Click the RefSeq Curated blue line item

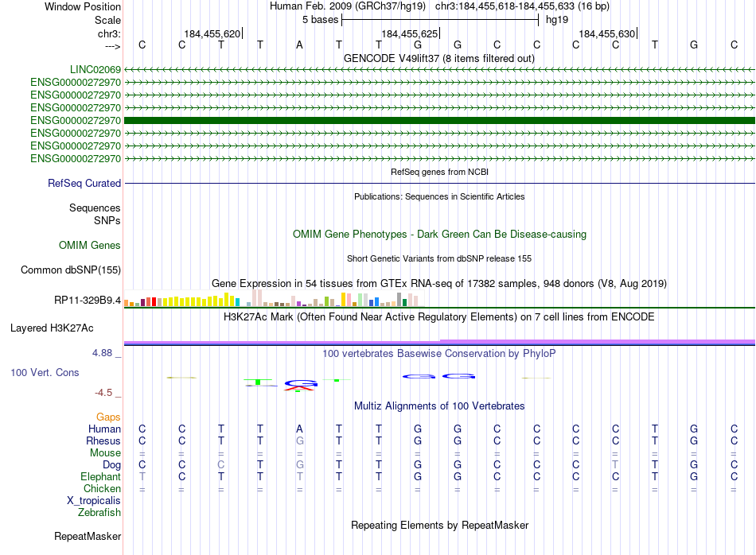point(439,184)
